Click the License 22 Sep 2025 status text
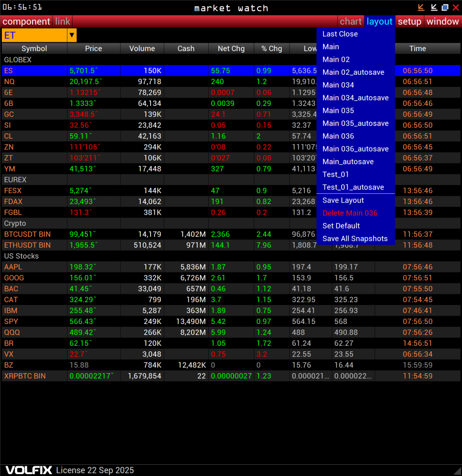Viewport: 462px width, 476px height. [95, 470]
